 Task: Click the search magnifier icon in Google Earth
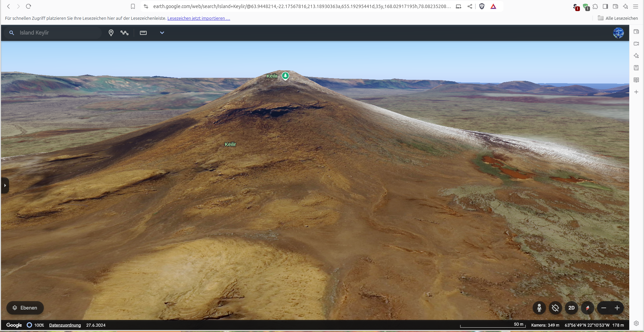coord(12,33)
